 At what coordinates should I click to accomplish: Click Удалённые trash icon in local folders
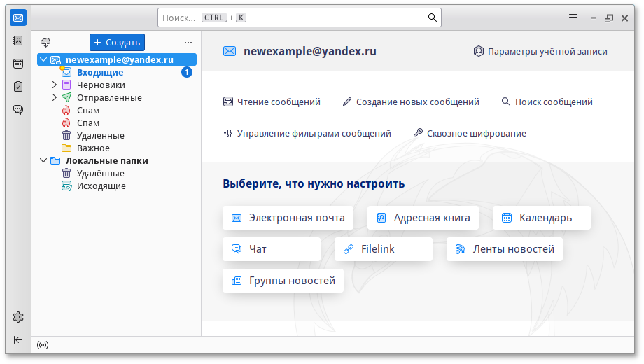click(66, 173)
